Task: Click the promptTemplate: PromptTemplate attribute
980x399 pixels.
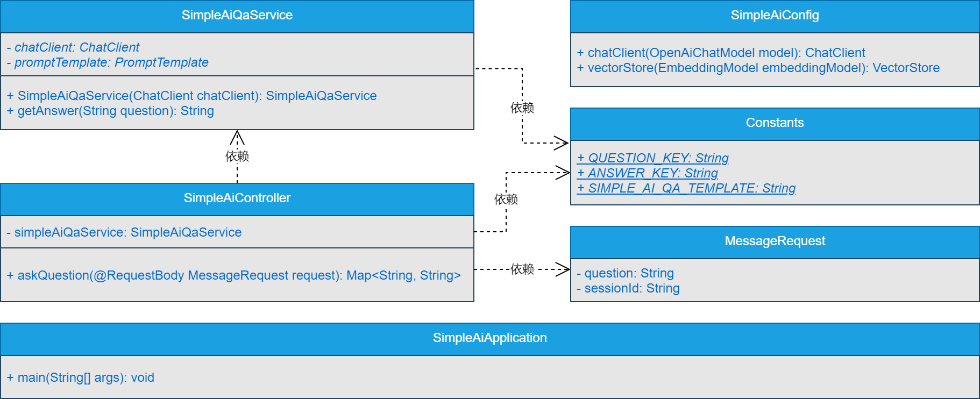Action: 108,62
